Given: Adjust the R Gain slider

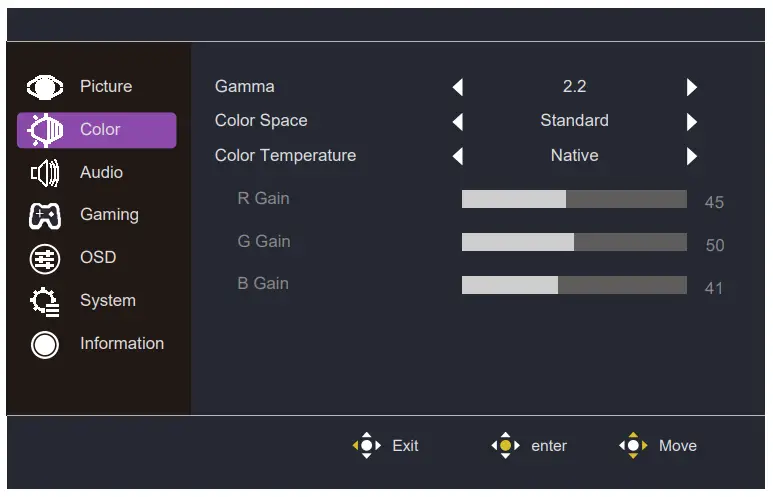Looking at the screenshot, I should 574,199.
